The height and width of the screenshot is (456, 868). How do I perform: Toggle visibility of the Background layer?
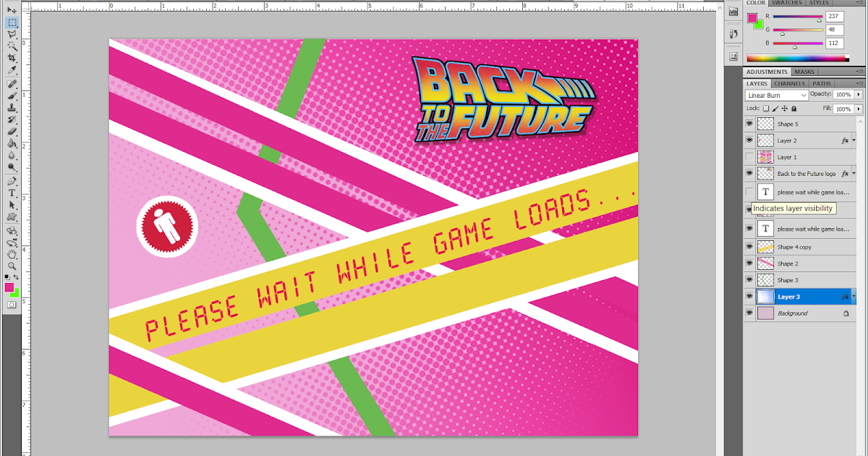(x=749, y=313)
